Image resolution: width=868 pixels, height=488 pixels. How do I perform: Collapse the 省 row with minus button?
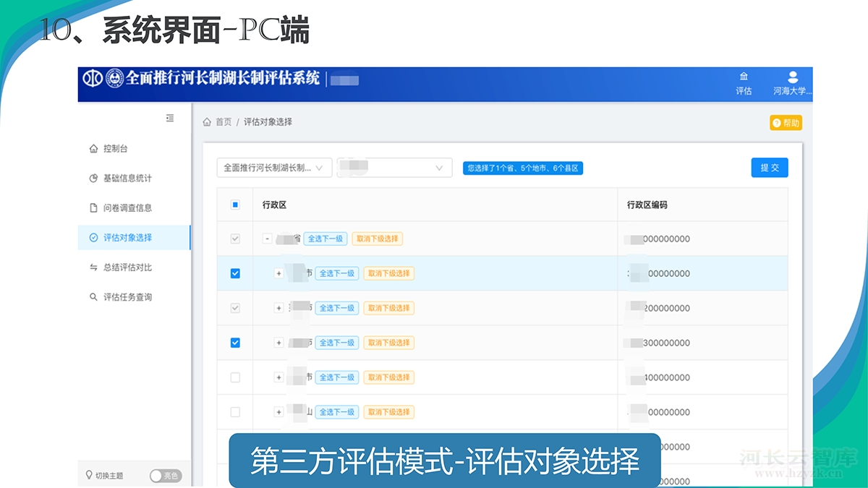pyautogui.click(x=268, y=239)
